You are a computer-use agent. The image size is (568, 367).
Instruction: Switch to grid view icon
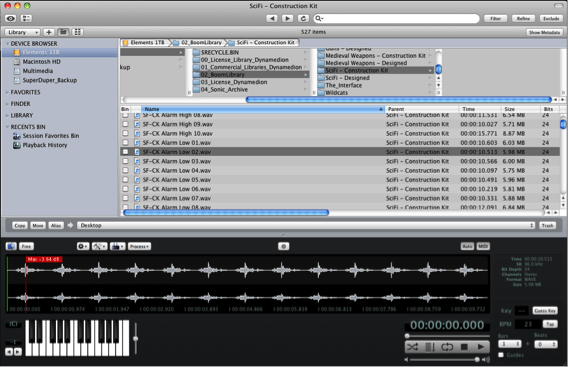pyautogui.click(x=78, y=32)
